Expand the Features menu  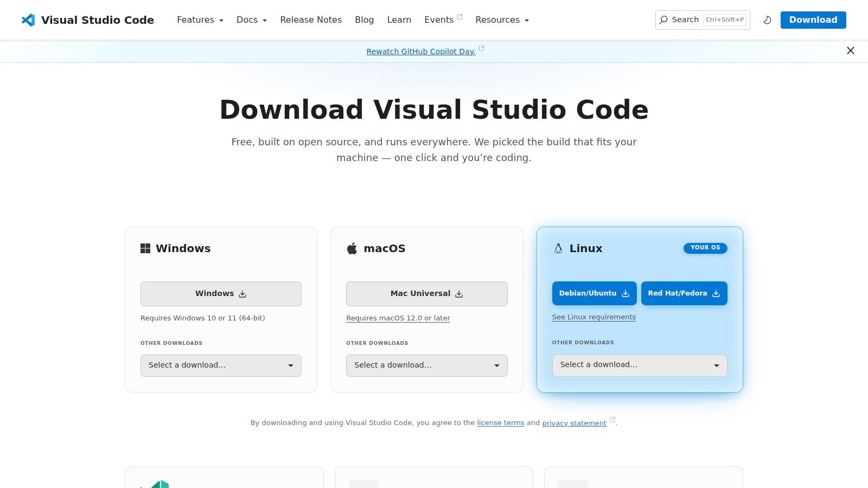[200, 20]
